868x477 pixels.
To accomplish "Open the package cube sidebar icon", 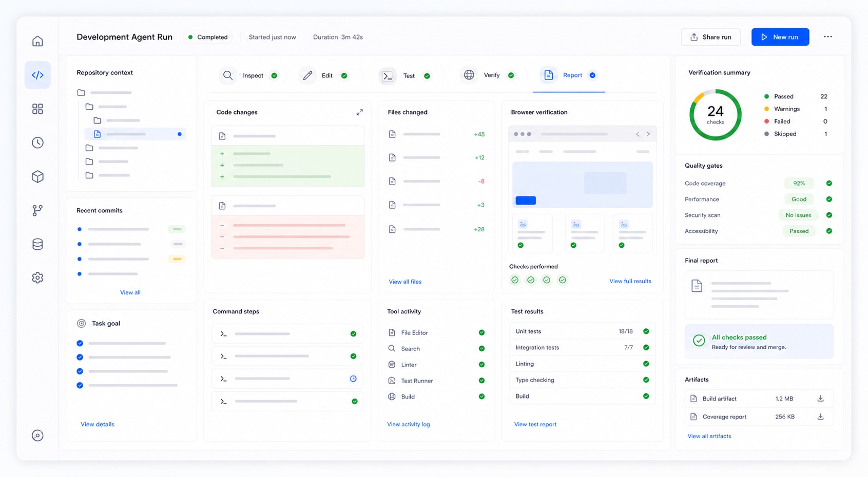I will (x=37, y=176).
